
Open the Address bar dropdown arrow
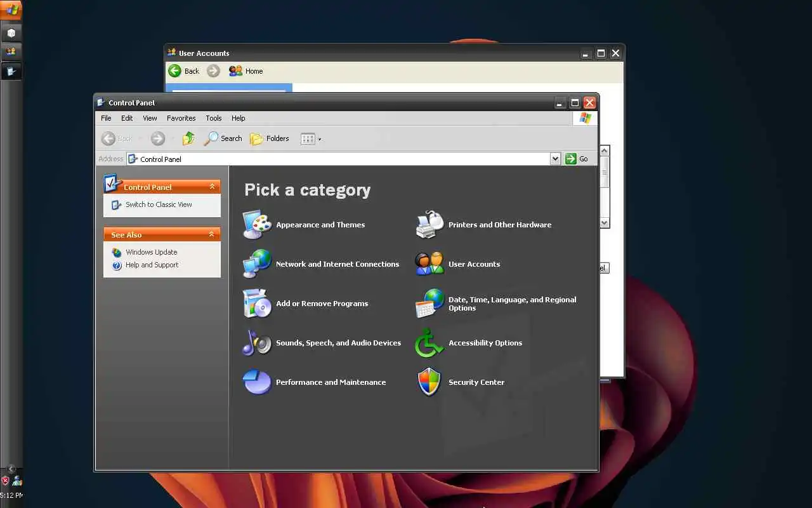pos(555,159)
